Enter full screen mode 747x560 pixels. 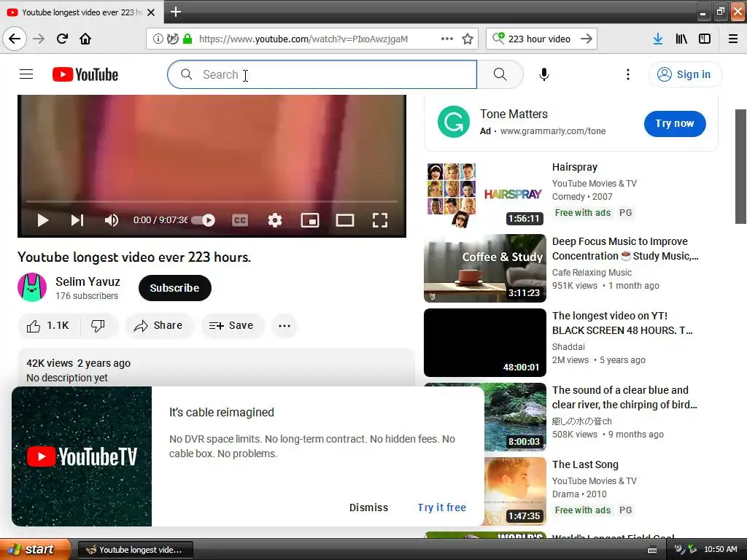pos(379,220)
